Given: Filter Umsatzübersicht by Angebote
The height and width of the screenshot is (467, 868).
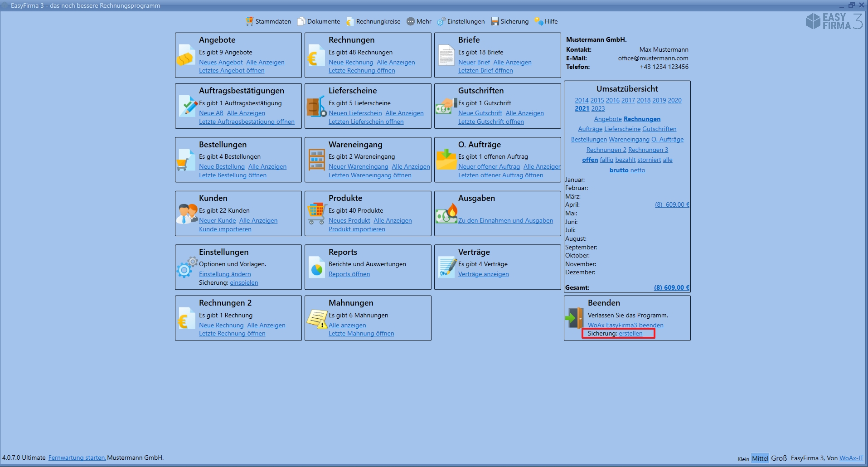Looking at the screenshot, I should [608, 119].
